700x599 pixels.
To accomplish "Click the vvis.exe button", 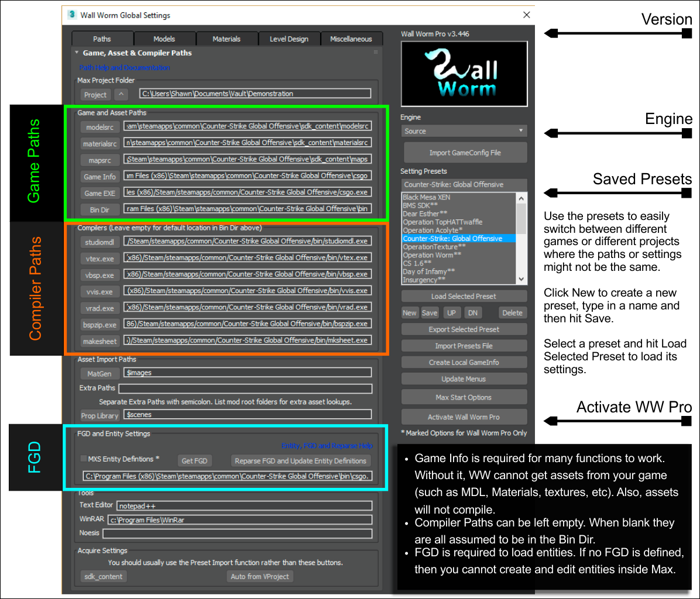I will pos(99,292).
